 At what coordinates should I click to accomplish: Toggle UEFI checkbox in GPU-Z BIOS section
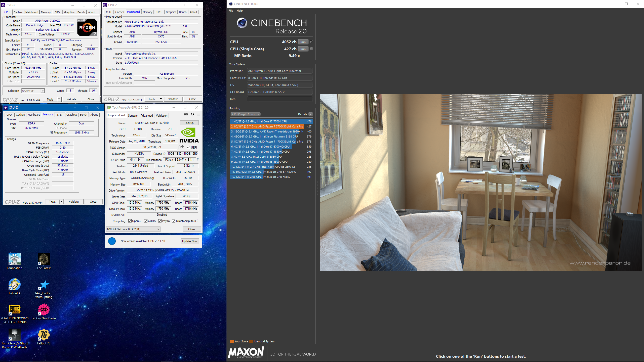pyautogui.click(x=188, y=147)
